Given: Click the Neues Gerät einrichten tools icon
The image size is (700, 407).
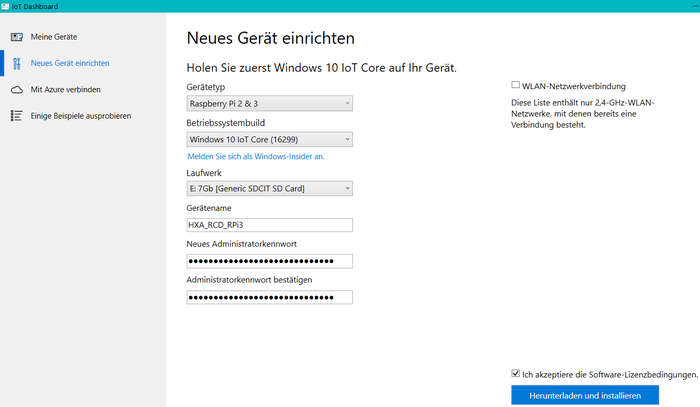Looking at the screenshot, I should (x=17, y=63).
